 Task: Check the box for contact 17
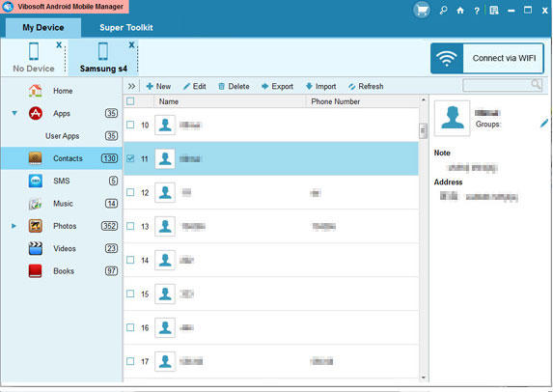click(x=130, y=361)
